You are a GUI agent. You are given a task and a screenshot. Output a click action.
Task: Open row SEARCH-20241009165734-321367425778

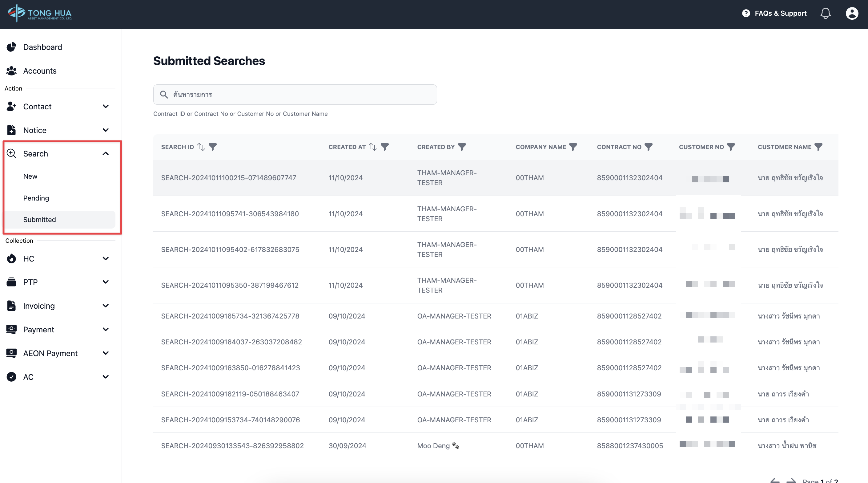[230, 316]
